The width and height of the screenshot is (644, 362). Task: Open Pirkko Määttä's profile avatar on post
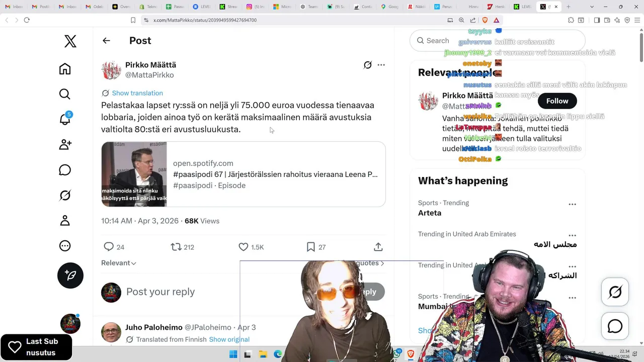pos(111,70)
